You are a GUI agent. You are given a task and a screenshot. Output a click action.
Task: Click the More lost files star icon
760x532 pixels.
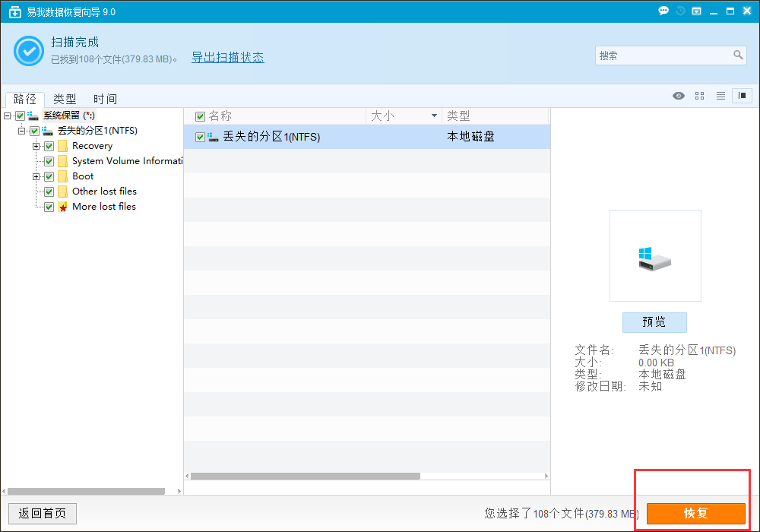[x=62, y=207]
